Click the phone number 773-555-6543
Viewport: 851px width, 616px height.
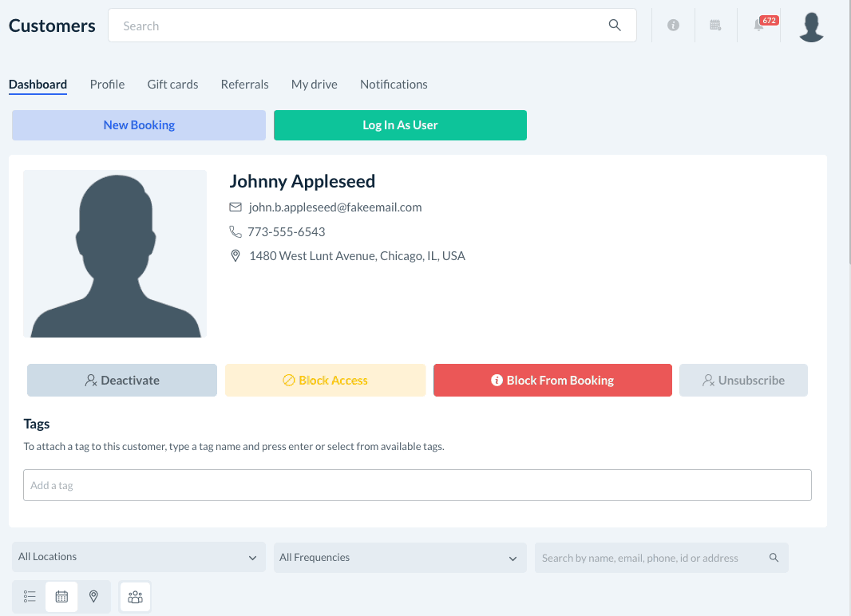click(287, 232)
